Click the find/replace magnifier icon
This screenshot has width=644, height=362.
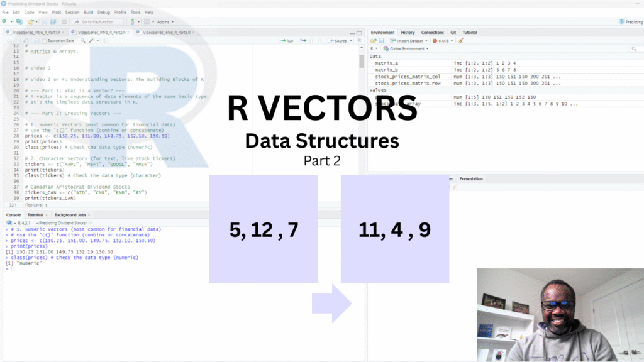click(82, 41)
